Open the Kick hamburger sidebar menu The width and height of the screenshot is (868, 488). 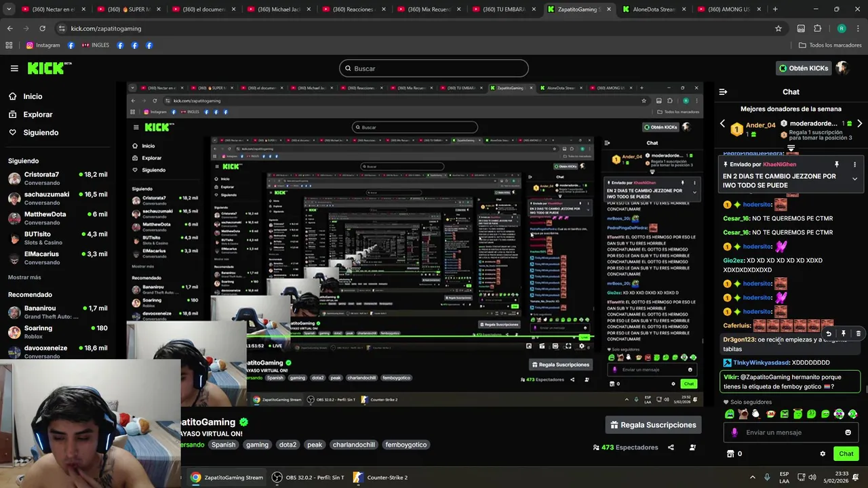point(14,68)
